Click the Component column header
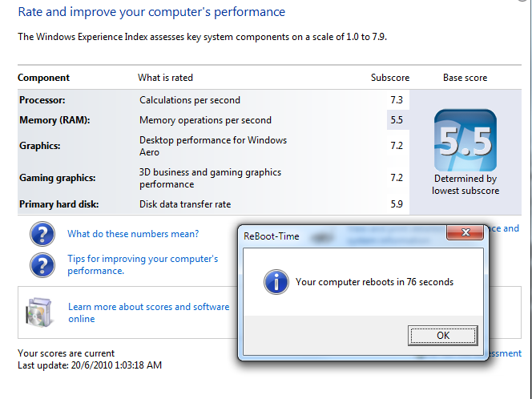 pos(43,78)
